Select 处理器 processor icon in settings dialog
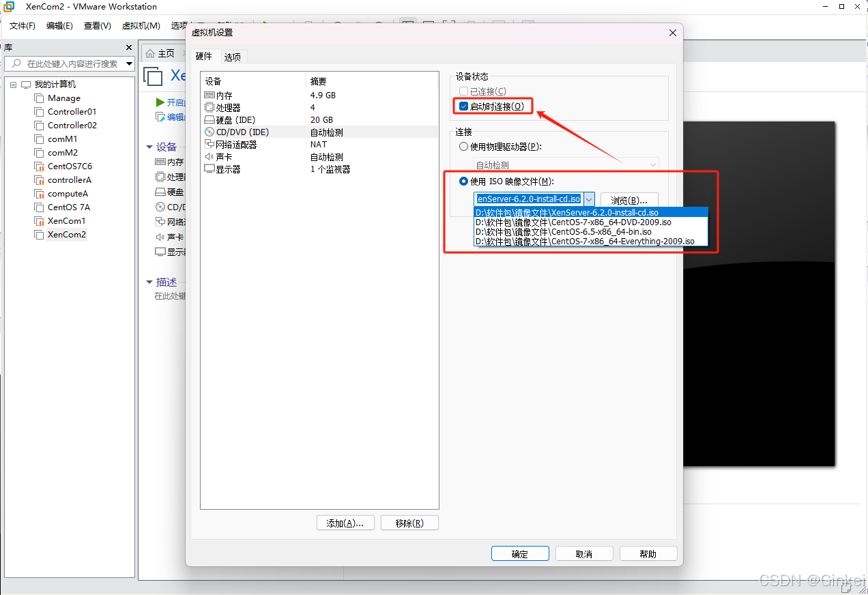 209,108
